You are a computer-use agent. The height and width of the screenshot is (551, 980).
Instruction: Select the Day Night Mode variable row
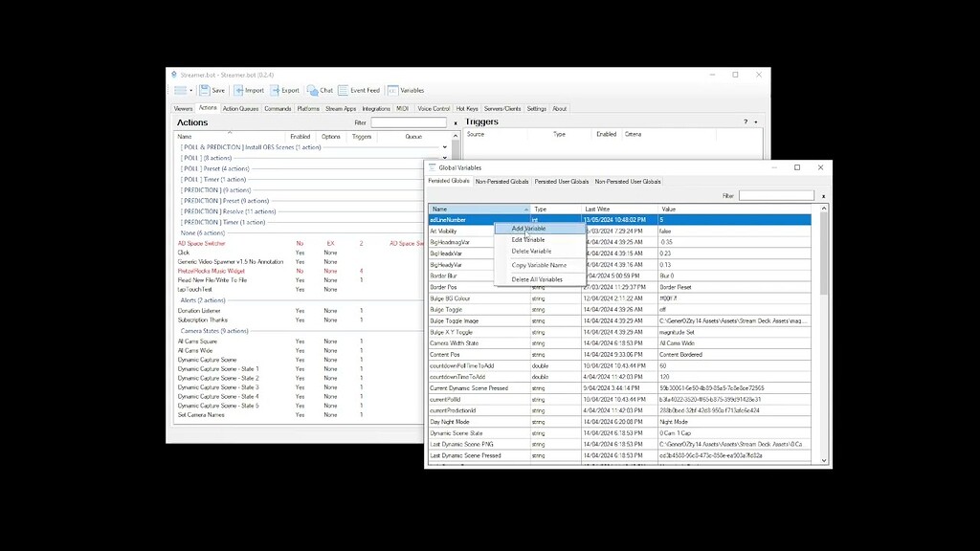pyautogui.click(x=619, y=422)
